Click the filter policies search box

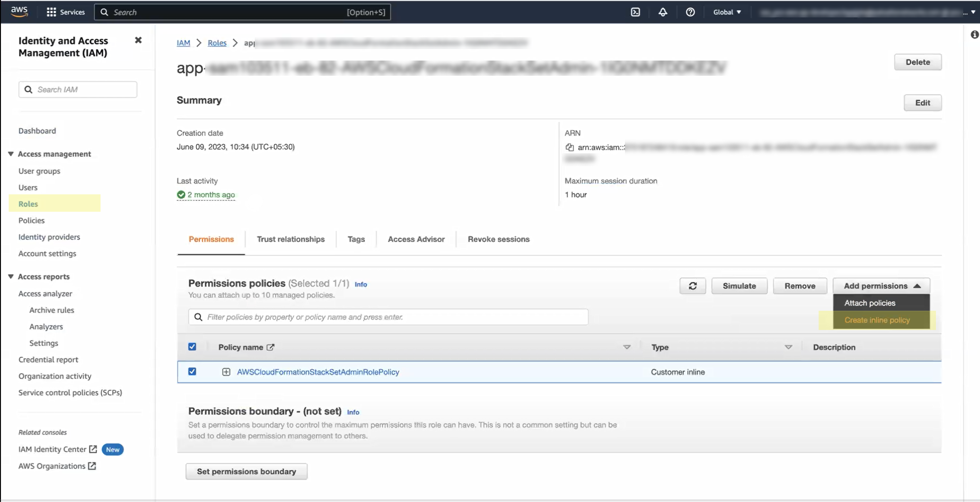pyautogui.click(x=388, y=317)
